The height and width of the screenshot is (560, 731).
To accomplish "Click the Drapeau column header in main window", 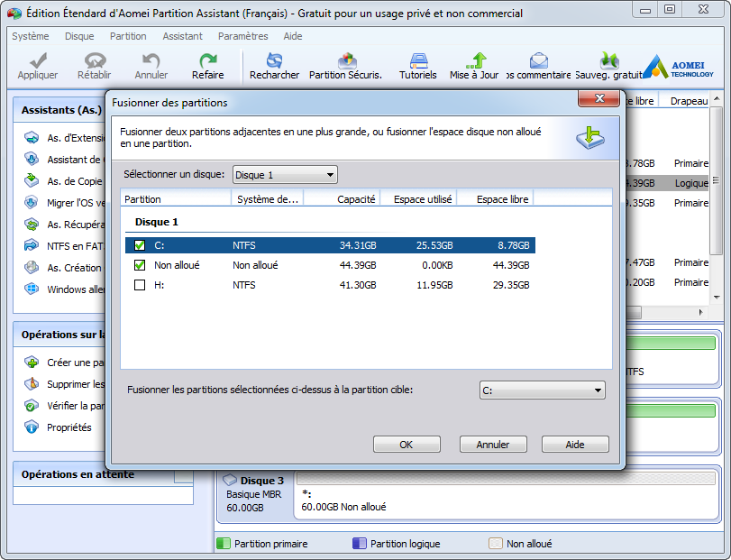I will point(683,101).
